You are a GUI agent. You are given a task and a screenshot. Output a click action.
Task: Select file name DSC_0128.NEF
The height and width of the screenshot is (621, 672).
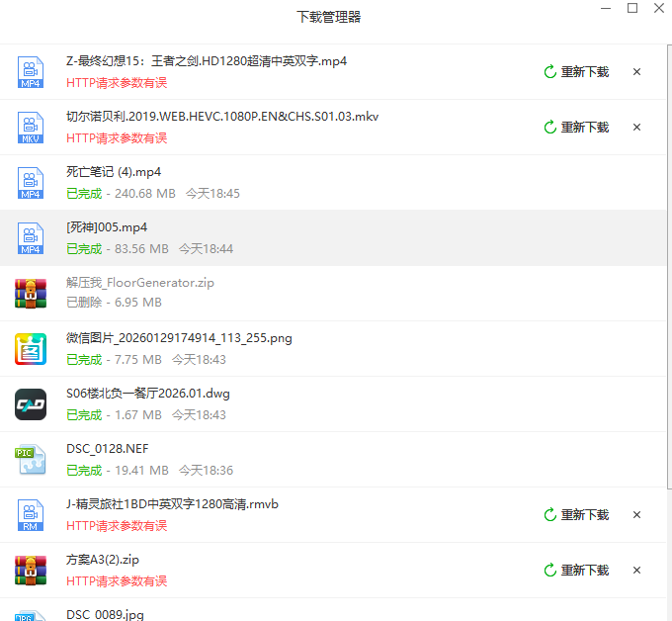pos(107,449)
